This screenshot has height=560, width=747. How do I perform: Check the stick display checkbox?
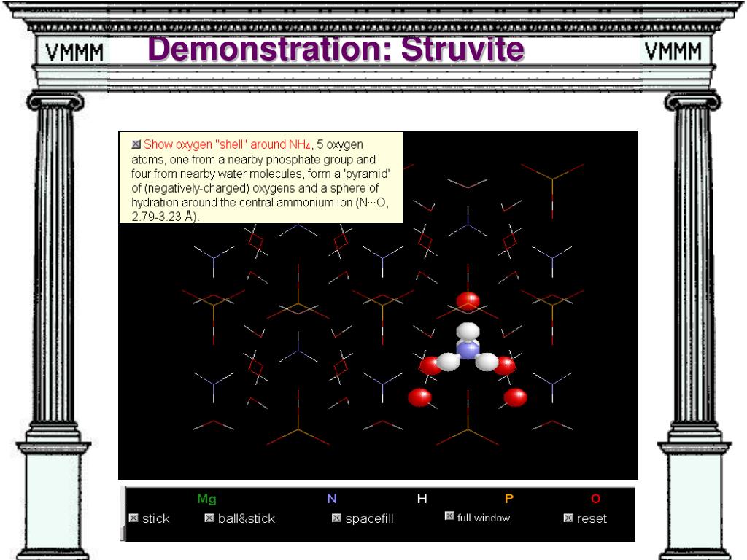[134, 518]
